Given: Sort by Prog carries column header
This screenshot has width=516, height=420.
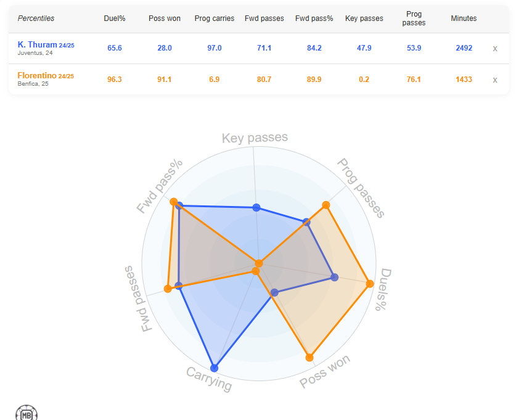Looking at the screenshot, I should (215, 19).
